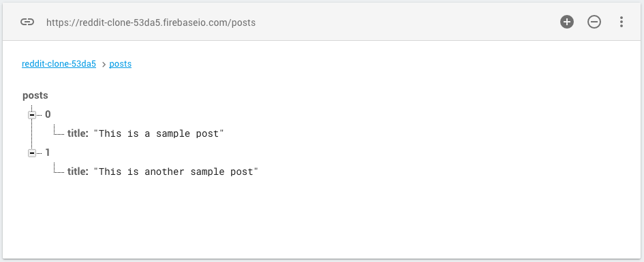Viewport: 644px width, 262px height.
Task: Collapse node 1 using its minus box
Action: point(32,153)
